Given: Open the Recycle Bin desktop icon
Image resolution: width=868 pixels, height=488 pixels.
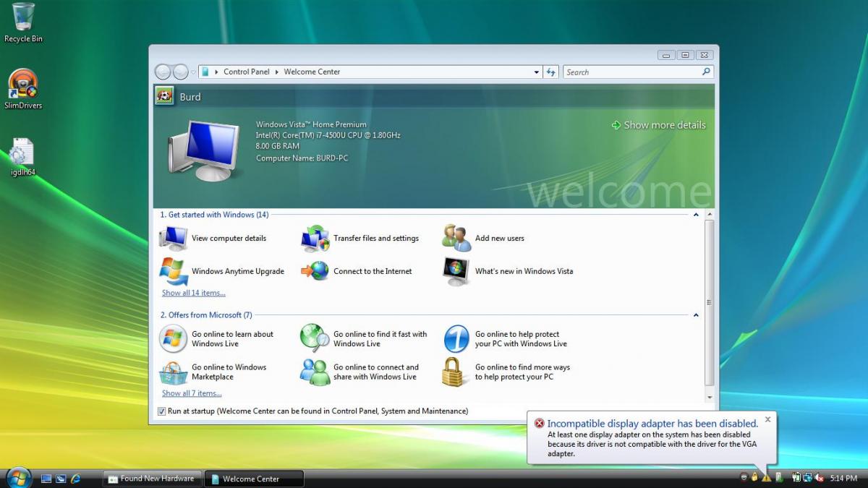Looking at the screenshot, I should coord(23,22).
